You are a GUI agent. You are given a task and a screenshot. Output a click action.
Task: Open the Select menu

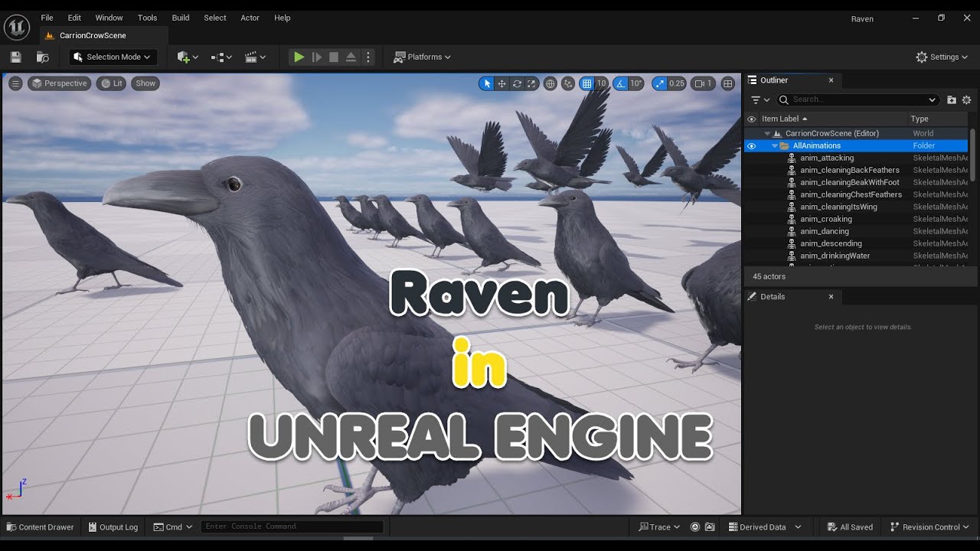[x=215, y=18]
